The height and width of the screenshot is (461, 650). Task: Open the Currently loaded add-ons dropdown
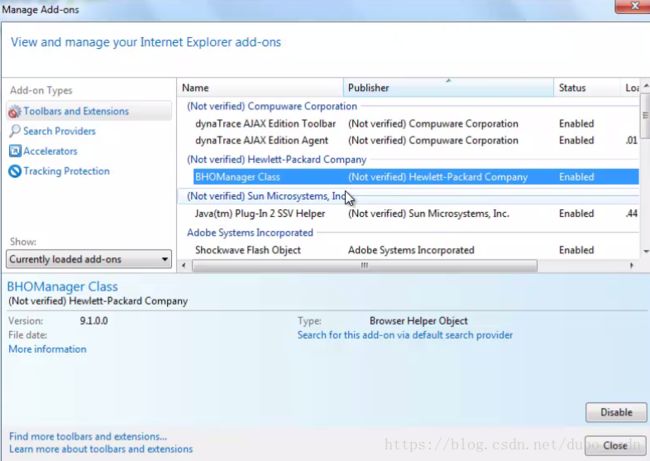click(x=89, y=259)
